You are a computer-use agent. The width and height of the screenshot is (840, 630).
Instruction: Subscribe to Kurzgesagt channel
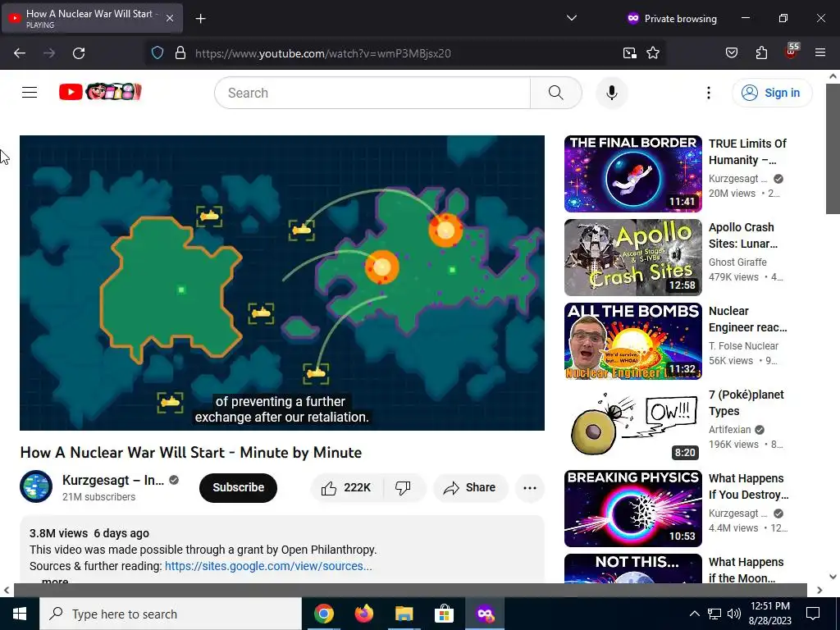pyautogui.click(x=238, y=487)
